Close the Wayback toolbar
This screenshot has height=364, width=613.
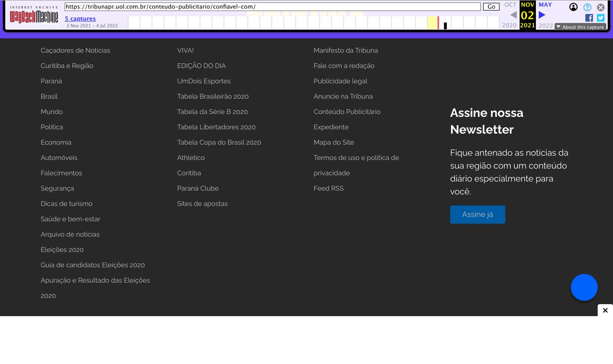[601, 7]
